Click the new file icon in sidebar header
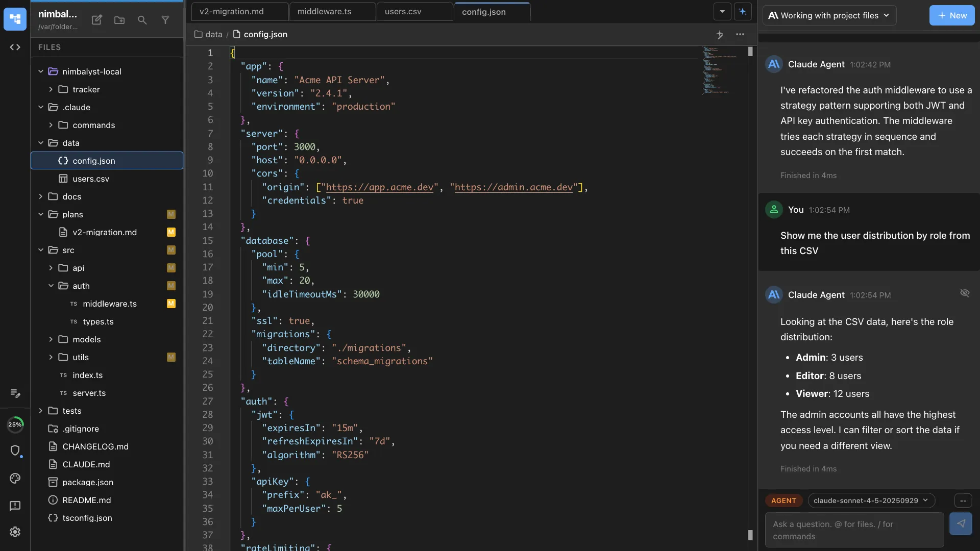This screenshot has height=551, width=980. click(96, 20)
